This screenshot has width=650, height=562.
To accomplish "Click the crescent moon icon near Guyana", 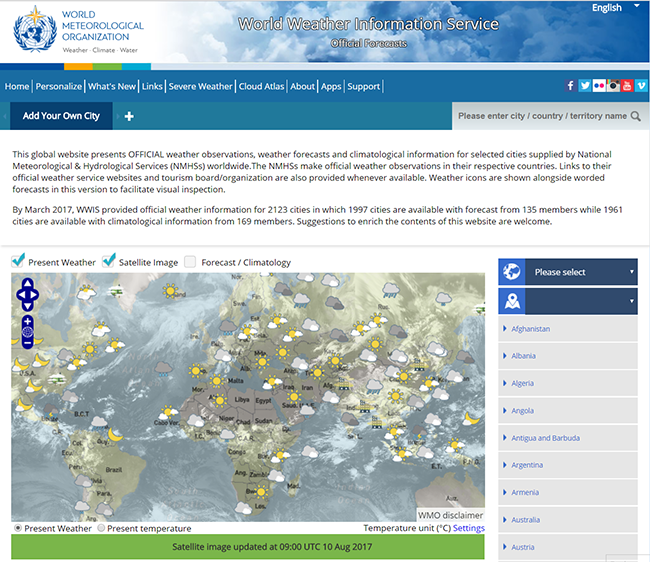I will point(115,435).
